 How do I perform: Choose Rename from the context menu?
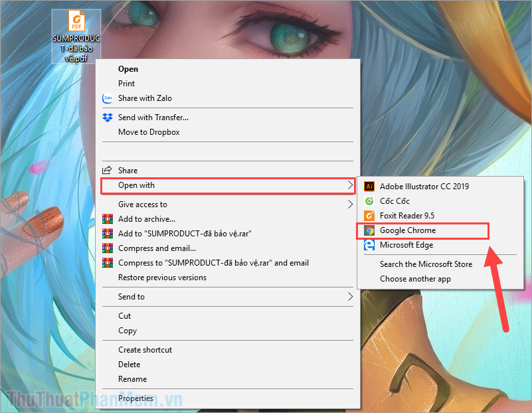228,378
